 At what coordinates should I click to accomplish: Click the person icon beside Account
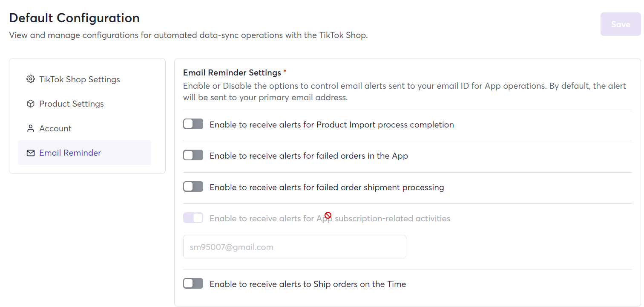click(x=30, y=128)
